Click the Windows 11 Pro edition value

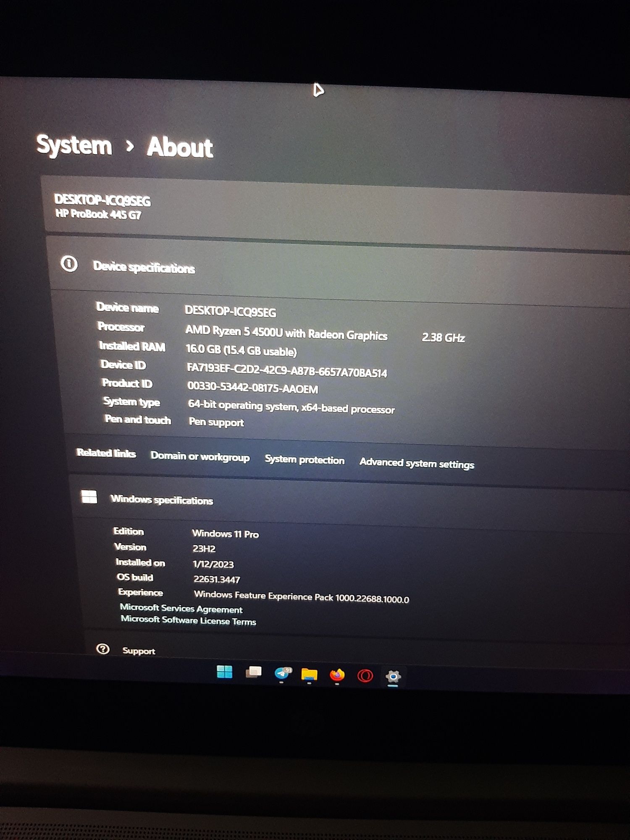tap(226, 533)
